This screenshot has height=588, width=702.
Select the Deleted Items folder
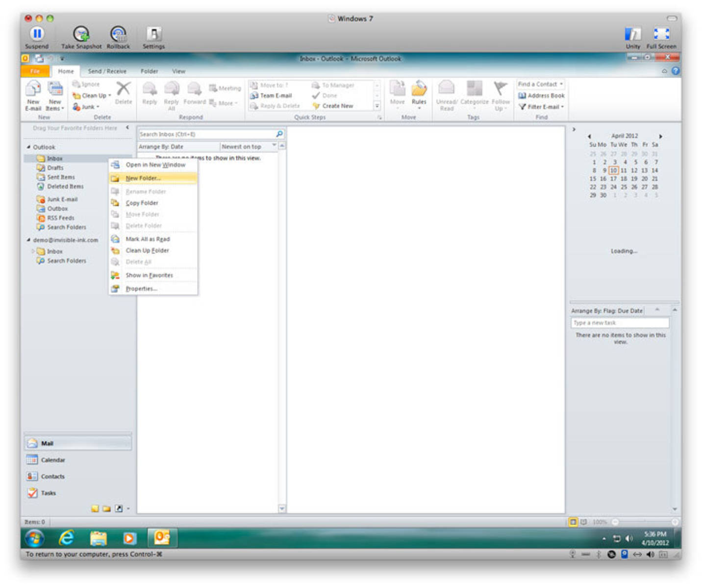pyautogui.click(x=65, y=186)
